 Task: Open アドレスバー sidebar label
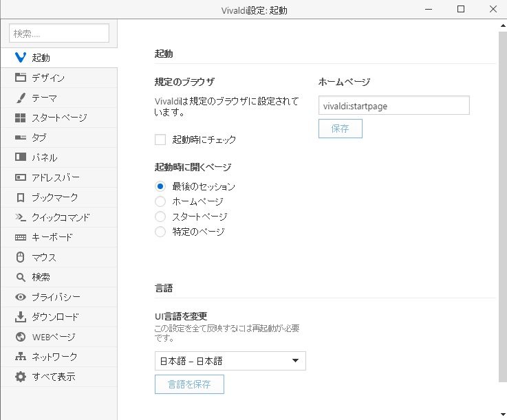(55, 177)
